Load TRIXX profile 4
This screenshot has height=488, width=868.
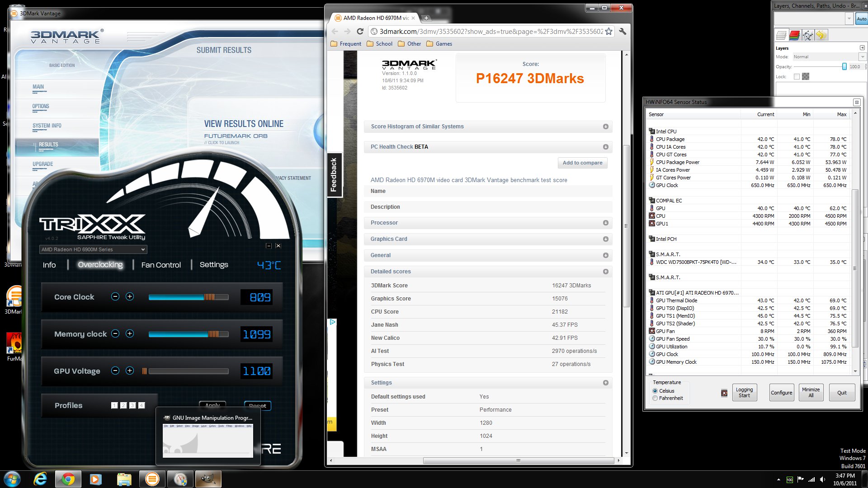[x=142, y=405]
